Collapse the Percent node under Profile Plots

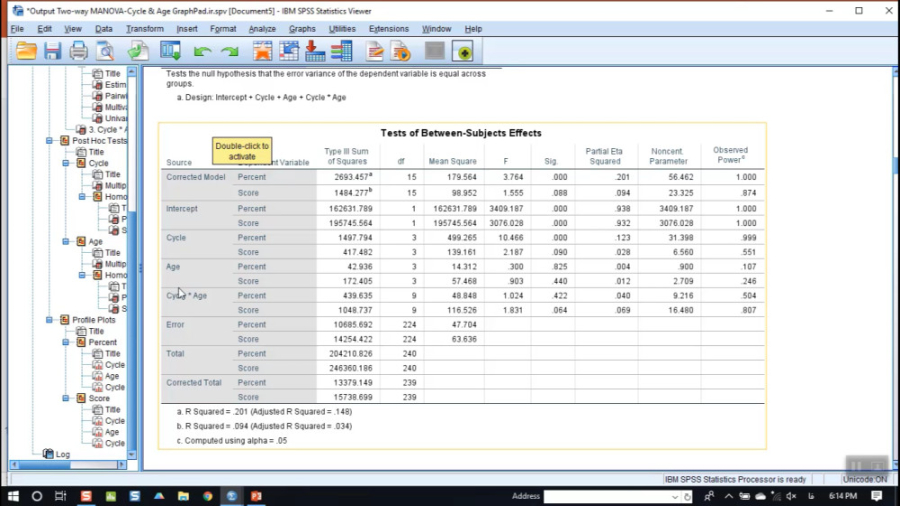pyautogui.click(x=66, y=342)
